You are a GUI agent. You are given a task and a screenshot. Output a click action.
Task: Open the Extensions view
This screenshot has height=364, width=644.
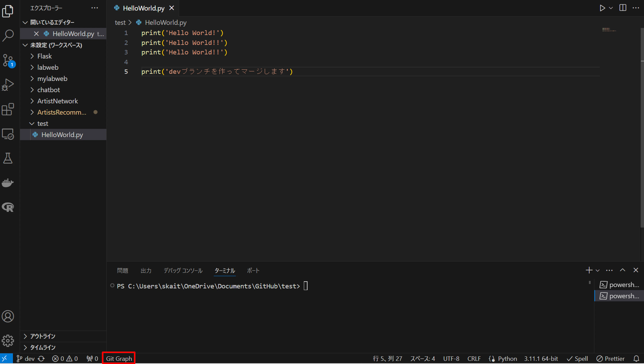point(8,109)
